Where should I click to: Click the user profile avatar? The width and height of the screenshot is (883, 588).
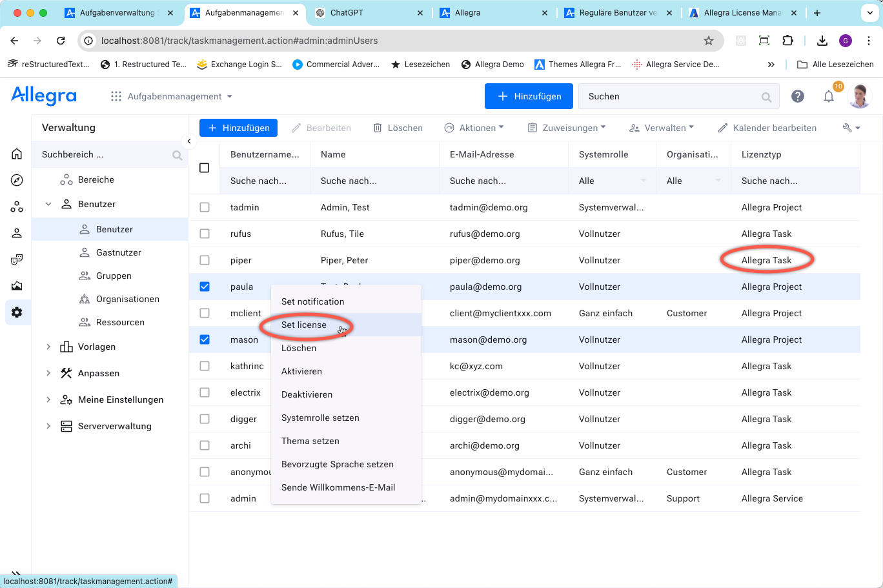(x=859, y=96)
